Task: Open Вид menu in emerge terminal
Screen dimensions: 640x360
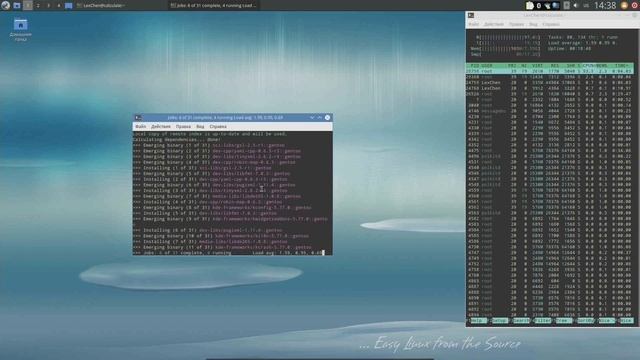Action: pyautogui.click(x=200, y=127)
